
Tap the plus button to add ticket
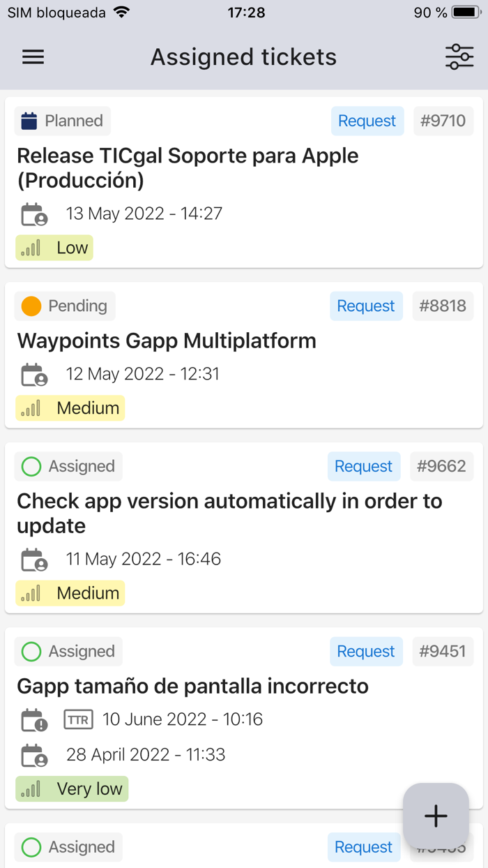click(x=436, y=816)
